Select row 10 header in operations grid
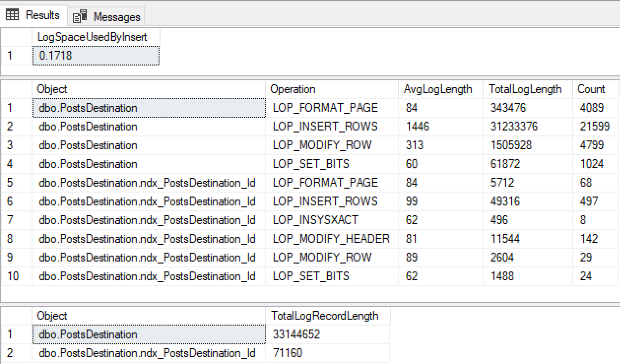The image size is (620, 364). pos(13,276)
